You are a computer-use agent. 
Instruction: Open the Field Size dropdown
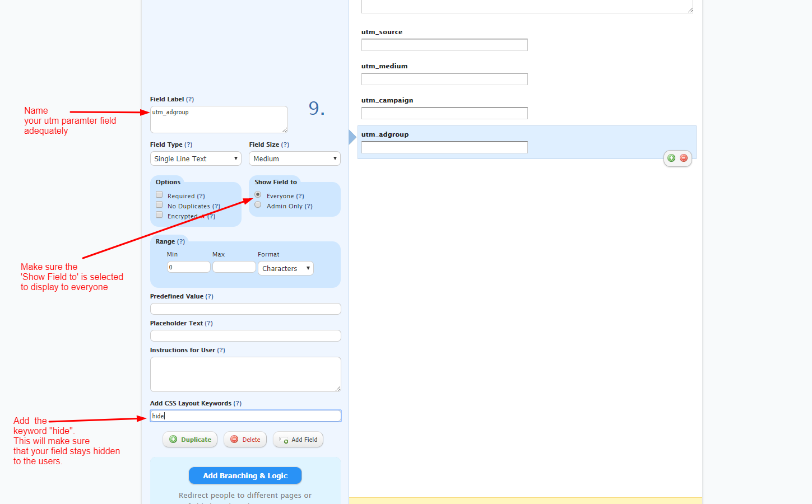pyautogui.click(x=294, y=158)
